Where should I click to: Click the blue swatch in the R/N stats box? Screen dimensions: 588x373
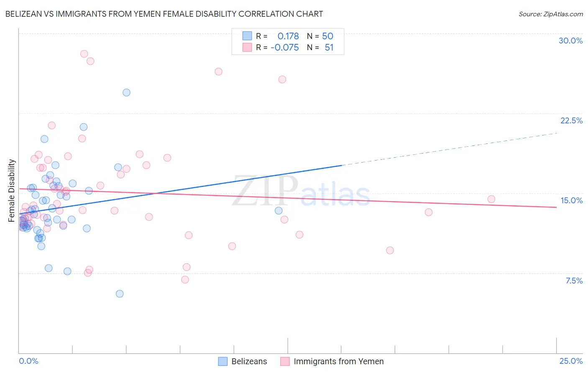coord(247,36)
